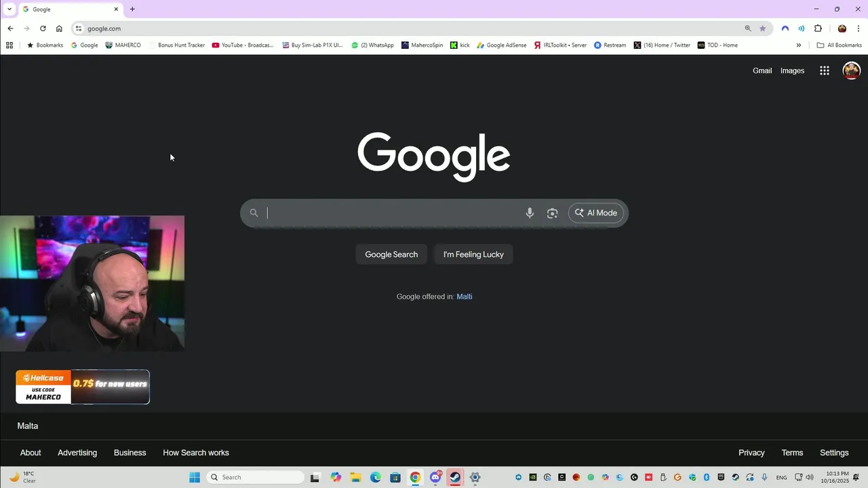This screenshot has height=488, width=868.
Task: Open Chrome profile avatar in toolbar
Action: pyautogui.click(x=842, y=28)
